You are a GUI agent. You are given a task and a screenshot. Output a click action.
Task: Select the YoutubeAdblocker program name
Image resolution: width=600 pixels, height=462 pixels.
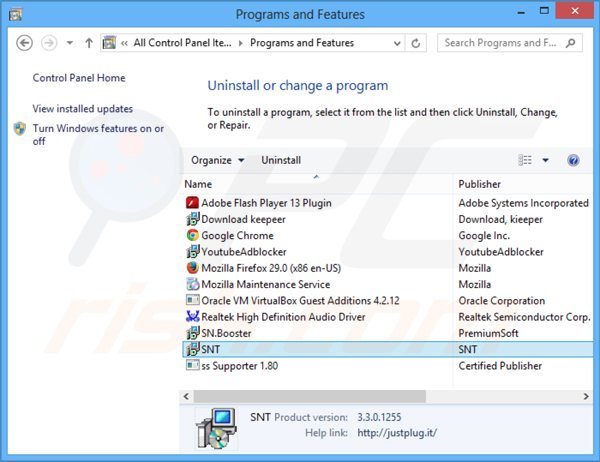244,252
